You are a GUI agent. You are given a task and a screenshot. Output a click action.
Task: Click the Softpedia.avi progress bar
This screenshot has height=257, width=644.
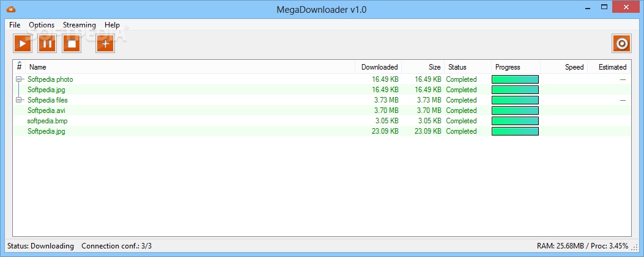[515, 110]
